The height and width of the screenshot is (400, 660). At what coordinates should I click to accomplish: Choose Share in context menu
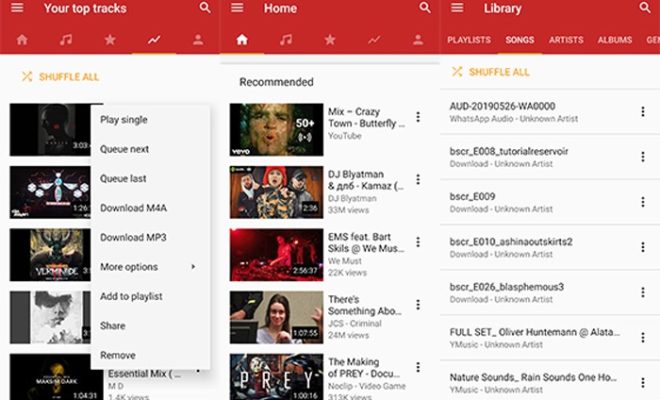click(x=150, y=326)
